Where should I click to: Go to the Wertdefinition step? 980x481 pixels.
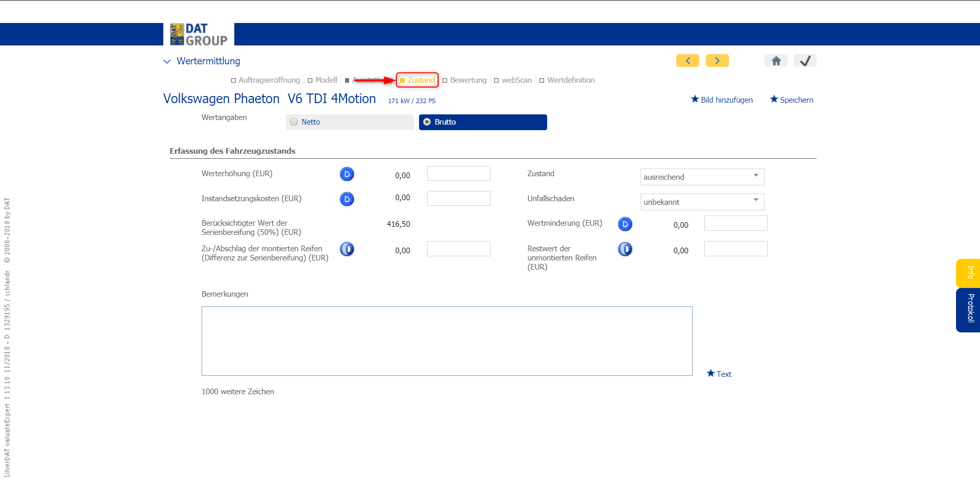pos(567,80)
